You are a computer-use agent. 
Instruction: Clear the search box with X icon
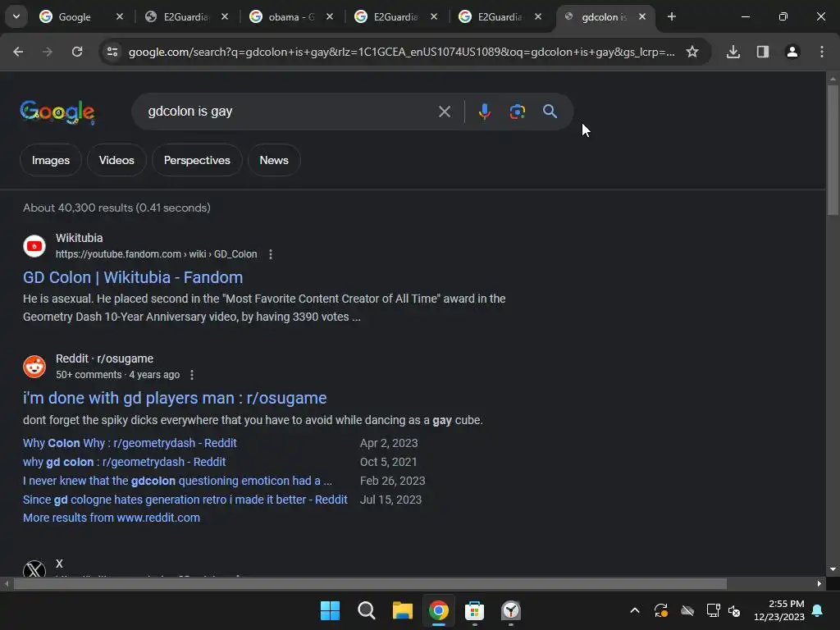[x=444, y=112]
